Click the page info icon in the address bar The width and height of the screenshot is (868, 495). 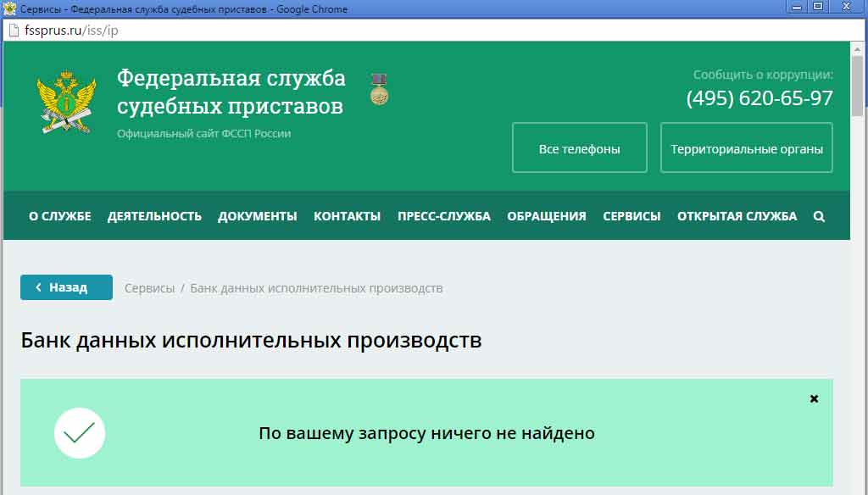(x=13, y=30)
